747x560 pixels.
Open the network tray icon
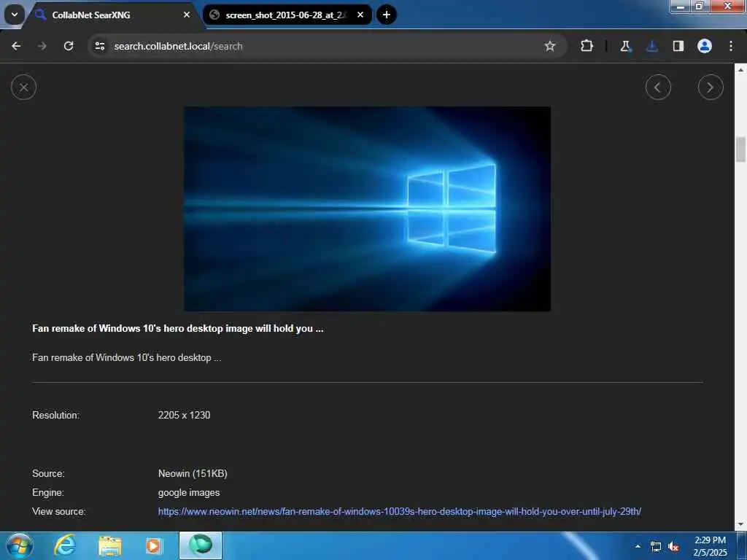[x=656, y=546]
